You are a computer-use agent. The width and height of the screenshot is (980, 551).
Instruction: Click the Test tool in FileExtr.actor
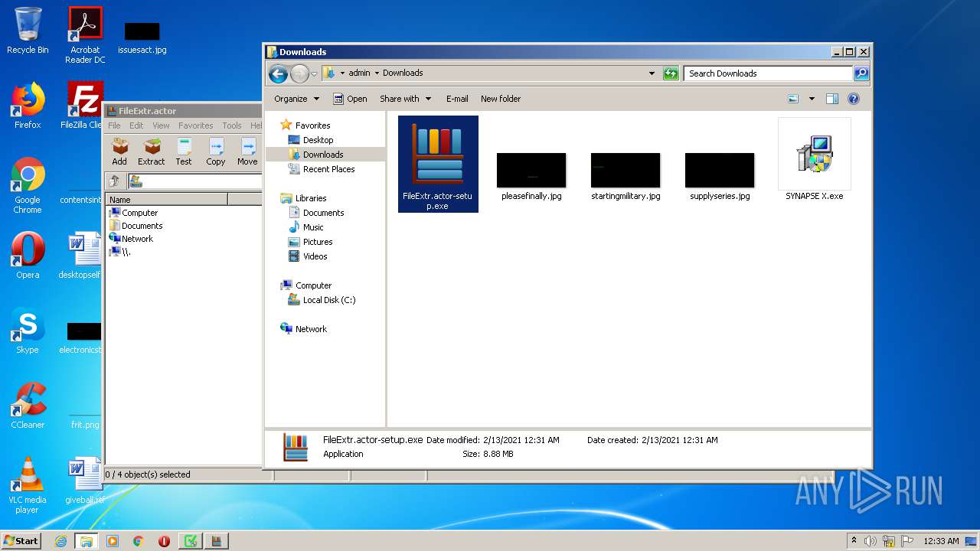[x=184, y=152]
